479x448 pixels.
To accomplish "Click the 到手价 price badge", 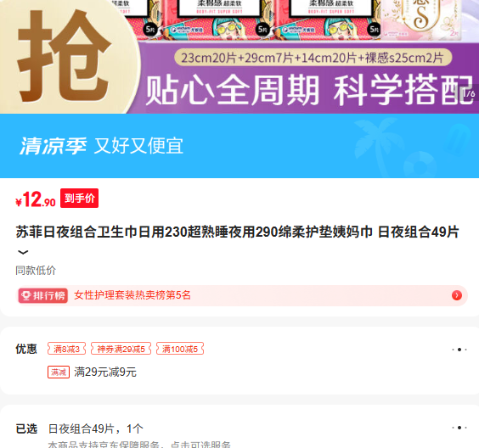I will [x=80, y=198].
